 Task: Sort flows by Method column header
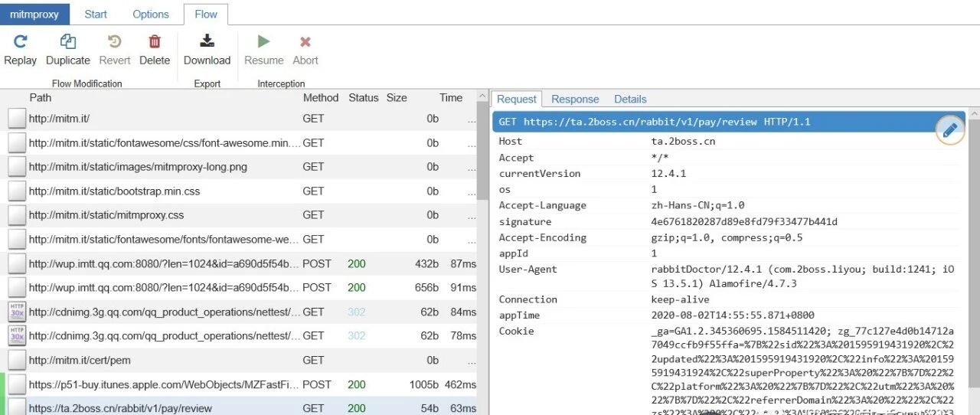point(321,97)
